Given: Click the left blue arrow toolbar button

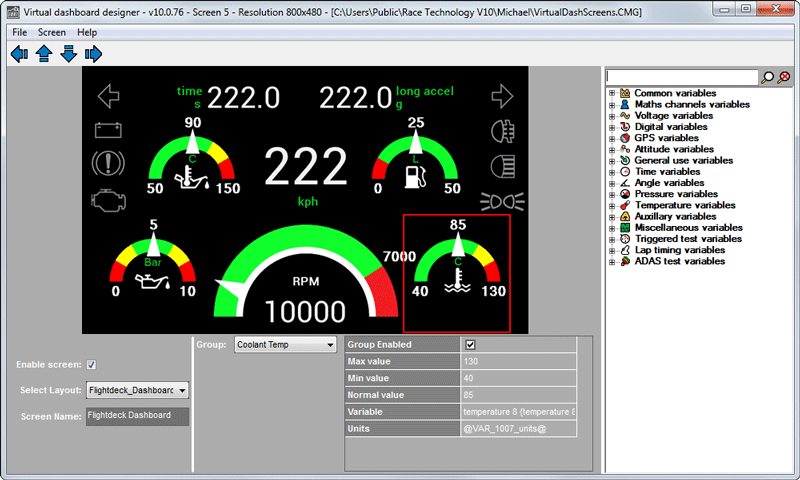Looking at the screenshot, I should coord(19,54).
